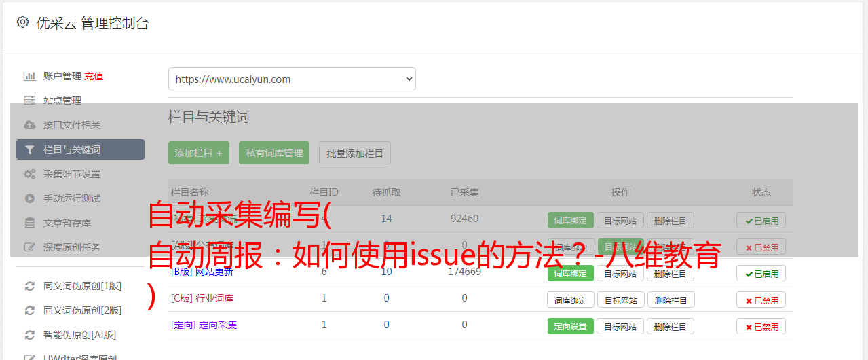Click 目标网站 for [C版] 行业词库
The height and width of the screenshot is (360, 868).
tap(620, 300)
